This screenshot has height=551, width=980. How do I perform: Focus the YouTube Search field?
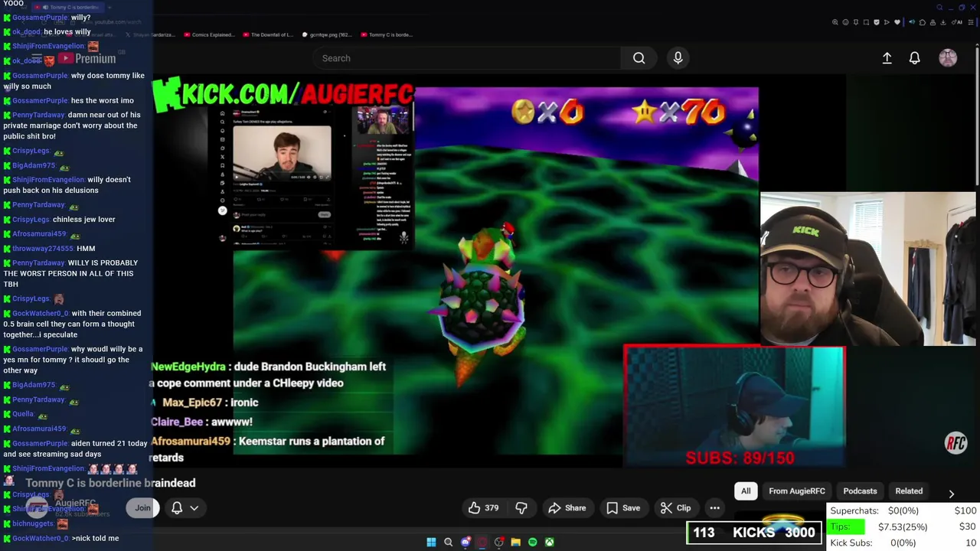click(466, 58)
